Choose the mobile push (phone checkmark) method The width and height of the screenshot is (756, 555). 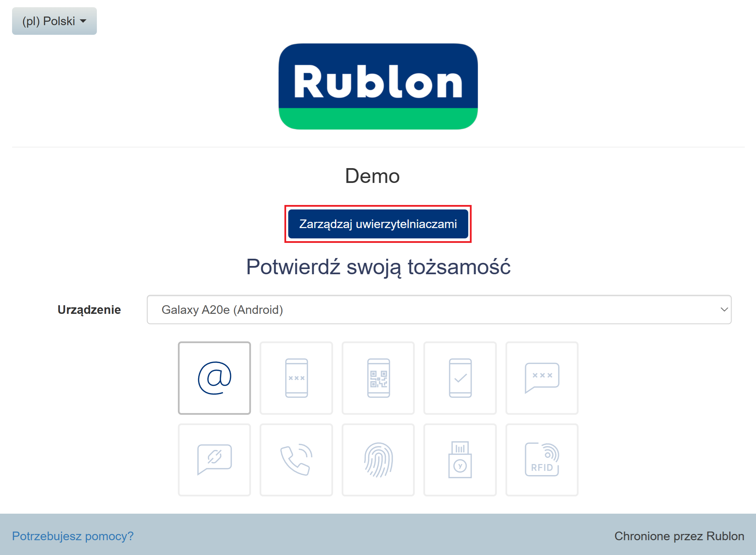point(460,378)
